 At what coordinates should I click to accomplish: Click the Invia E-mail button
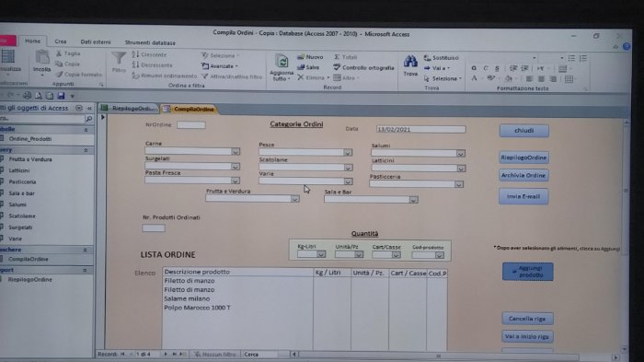pos(523,196)
